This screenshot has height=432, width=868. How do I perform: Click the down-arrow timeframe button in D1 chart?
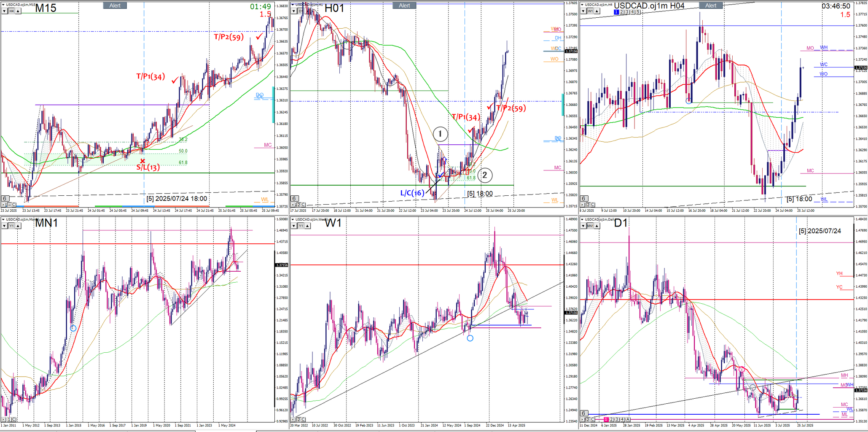583,226
